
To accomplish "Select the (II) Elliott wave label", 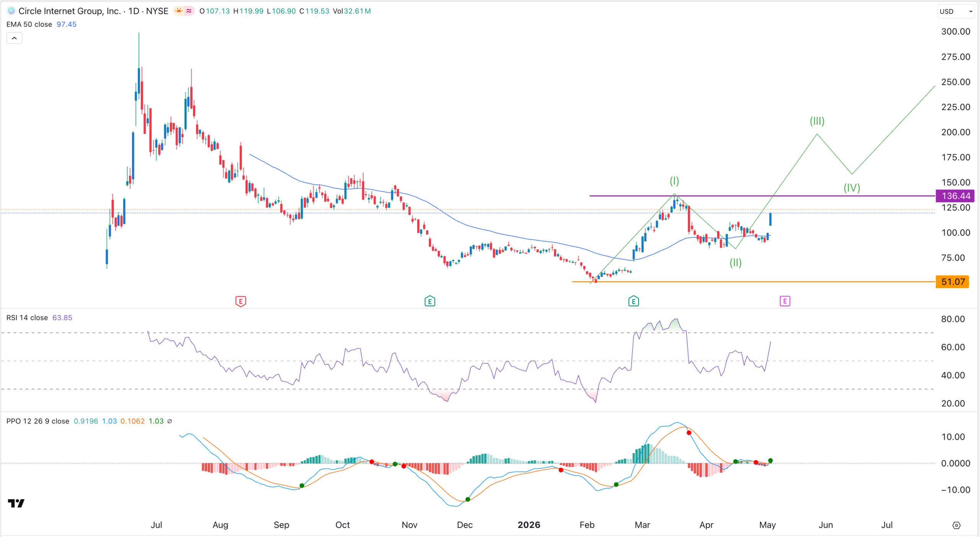I will click(x=735, y=262).
